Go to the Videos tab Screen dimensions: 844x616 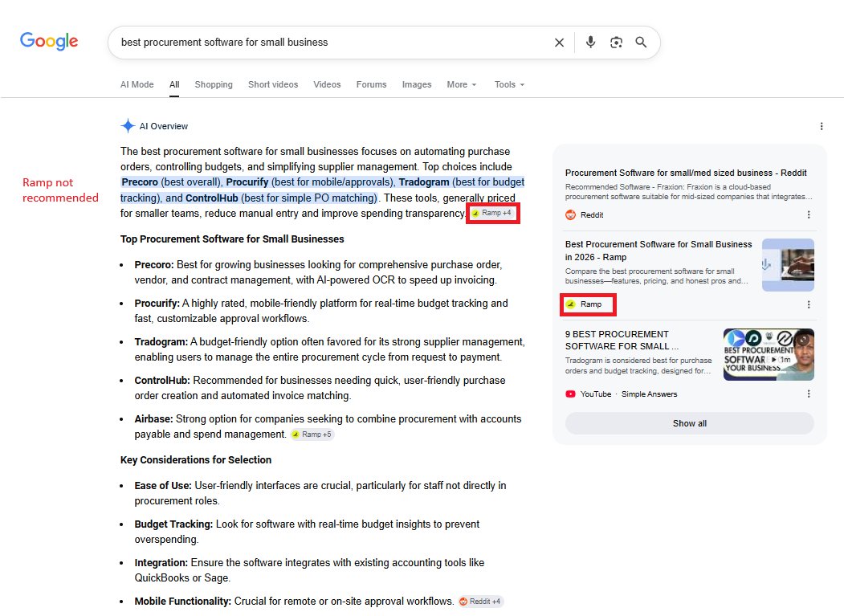(x=328, y=84)
